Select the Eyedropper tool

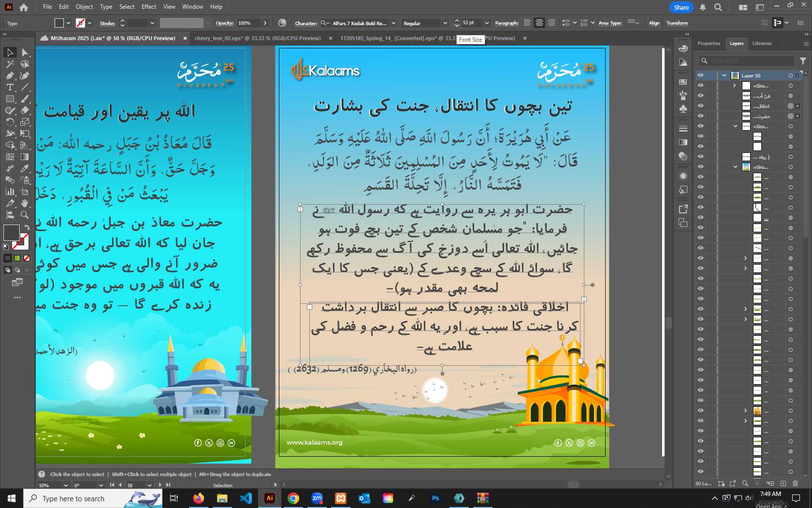click(25, 168)
